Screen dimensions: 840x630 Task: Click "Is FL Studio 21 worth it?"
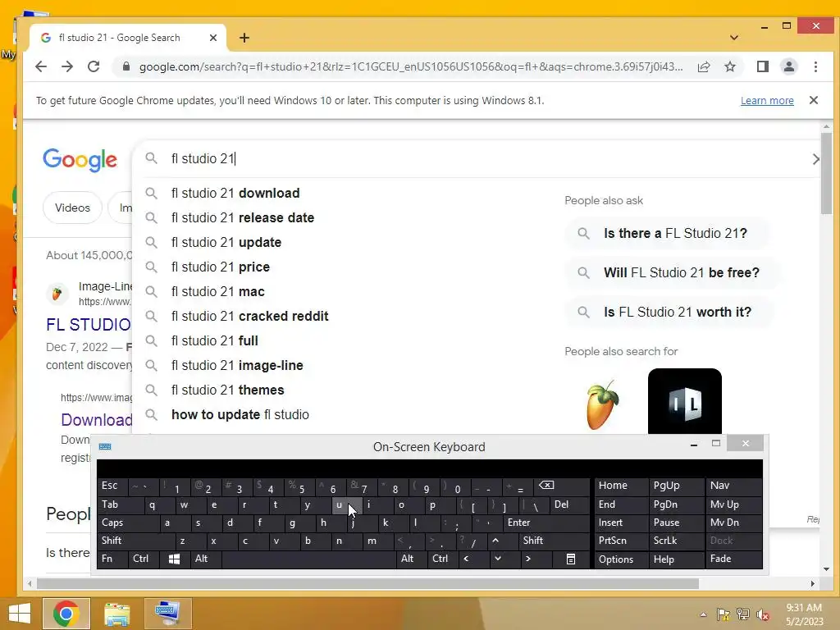click(x=669, y=312)
